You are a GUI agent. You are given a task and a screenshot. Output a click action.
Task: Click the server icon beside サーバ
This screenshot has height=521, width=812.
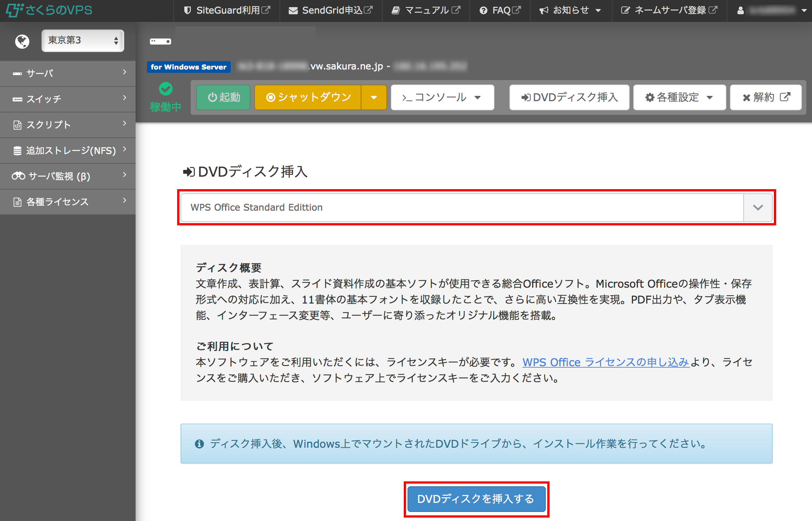[x=17, y=74]
